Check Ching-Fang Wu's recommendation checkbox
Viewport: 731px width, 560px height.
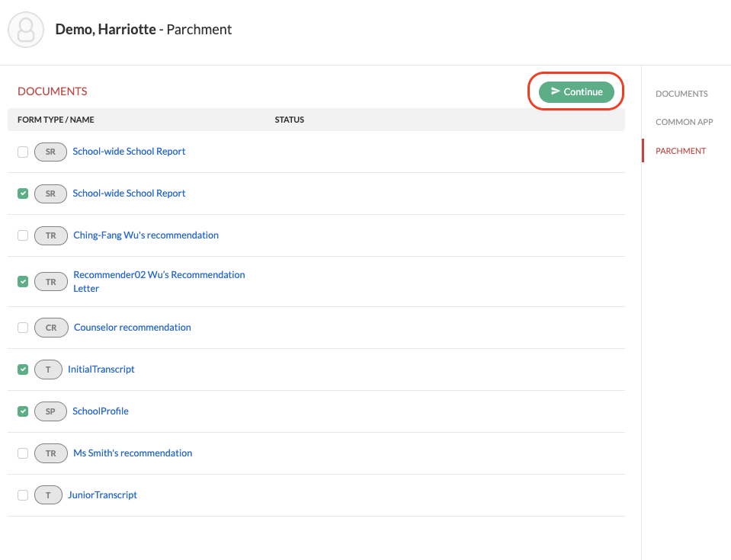pos(23,235)
